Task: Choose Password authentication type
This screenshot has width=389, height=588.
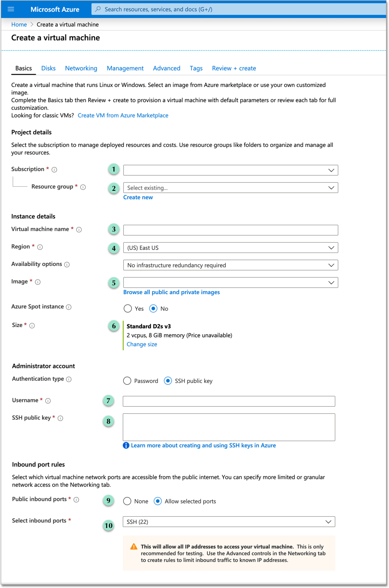Action: [x=127, y=379]
